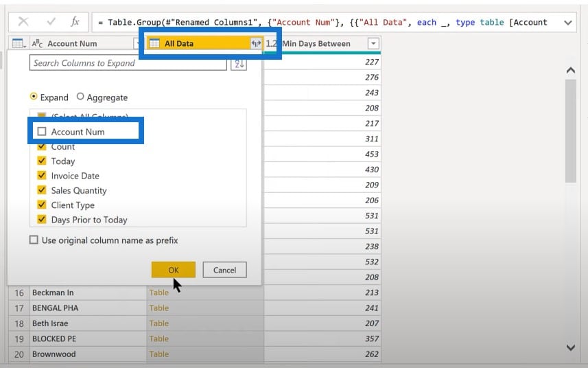Click the sort A-Z button beside search box
Screen dimensions: 588x368
239,64
